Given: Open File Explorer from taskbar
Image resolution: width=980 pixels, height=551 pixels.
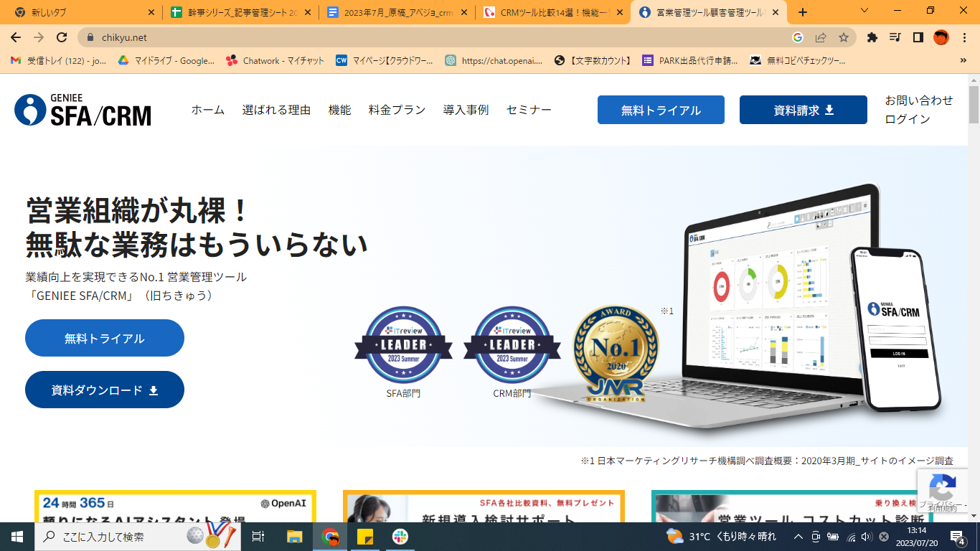Looking at the screenshot, I should pos(295,537).
